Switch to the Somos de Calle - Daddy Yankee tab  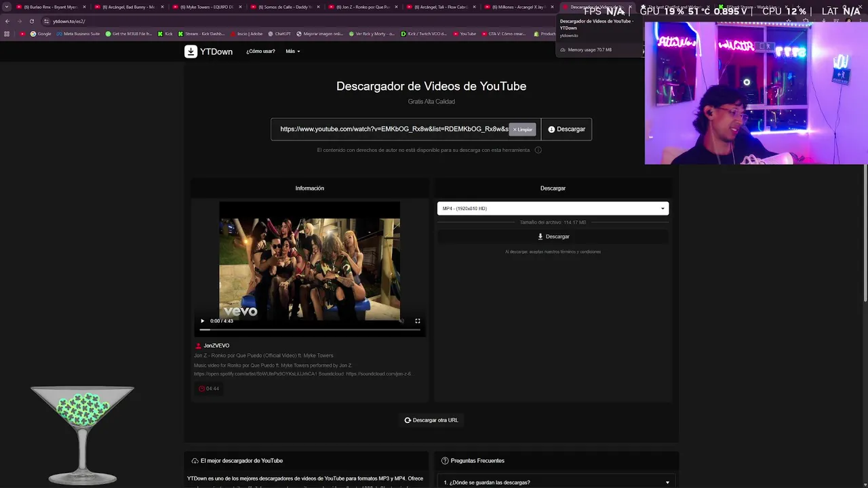pyautogui.click(x=285, y=7)
